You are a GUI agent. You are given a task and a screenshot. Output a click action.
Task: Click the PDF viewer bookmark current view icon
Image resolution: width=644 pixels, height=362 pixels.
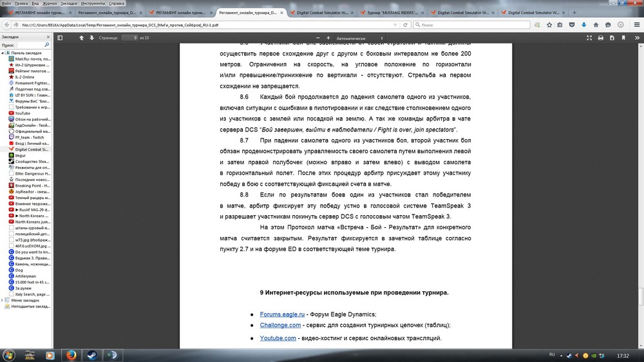(x=623, y=38)
